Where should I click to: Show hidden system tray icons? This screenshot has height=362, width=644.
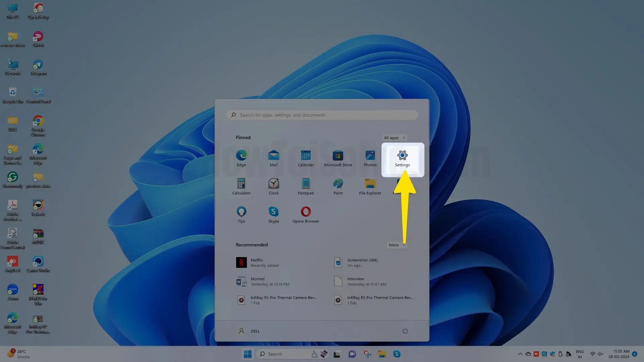(520, 354)
